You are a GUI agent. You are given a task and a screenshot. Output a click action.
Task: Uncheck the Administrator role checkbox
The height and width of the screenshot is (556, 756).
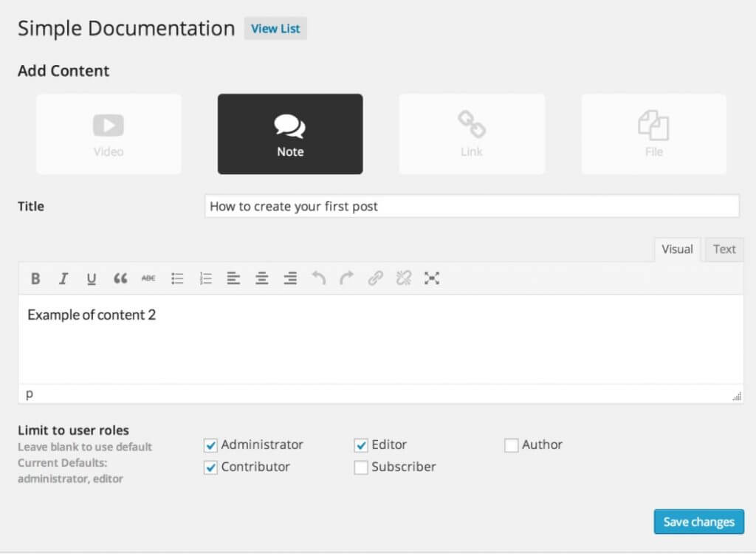(x=210, y=445)
